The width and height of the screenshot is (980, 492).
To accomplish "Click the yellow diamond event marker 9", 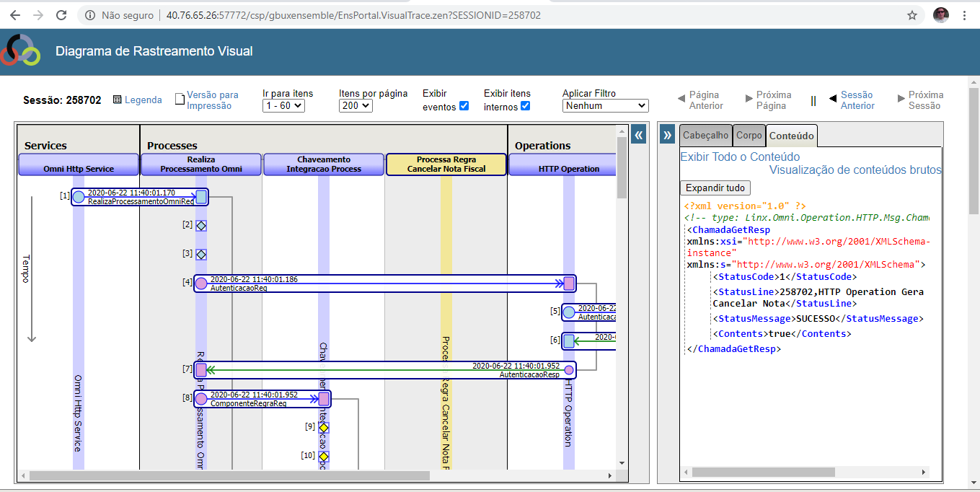I will point(324,427).
